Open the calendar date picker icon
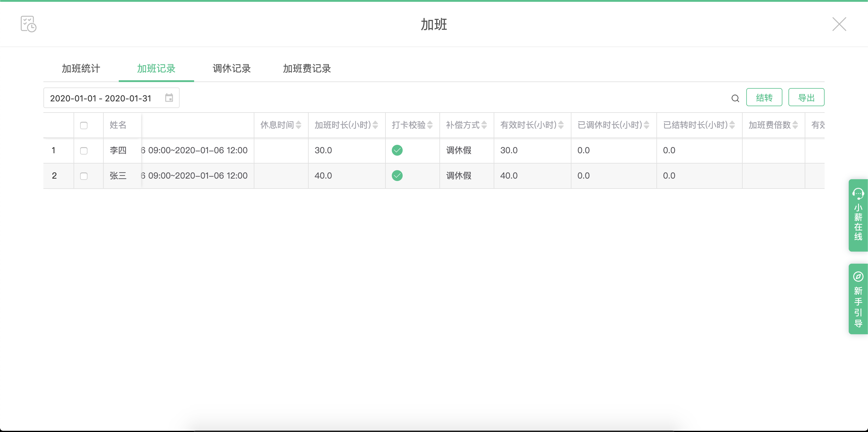The width and height of the screenshot is (868, 432). 169,98
